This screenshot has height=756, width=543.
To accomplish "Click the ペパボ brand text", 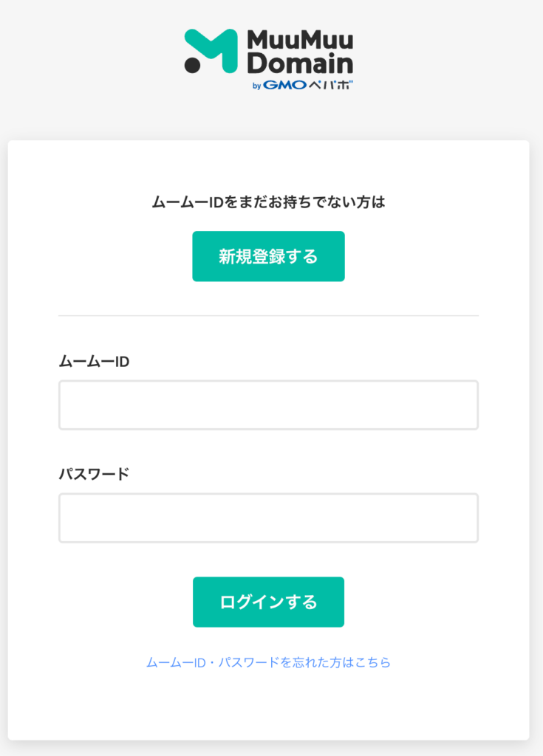I will click(329, 85).
